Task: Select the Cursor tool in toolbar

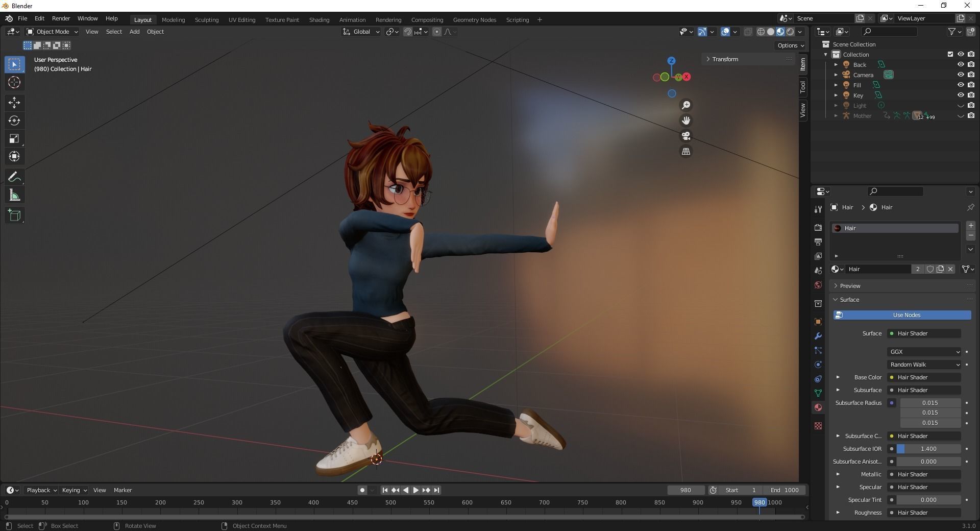Action: point(14,82)
